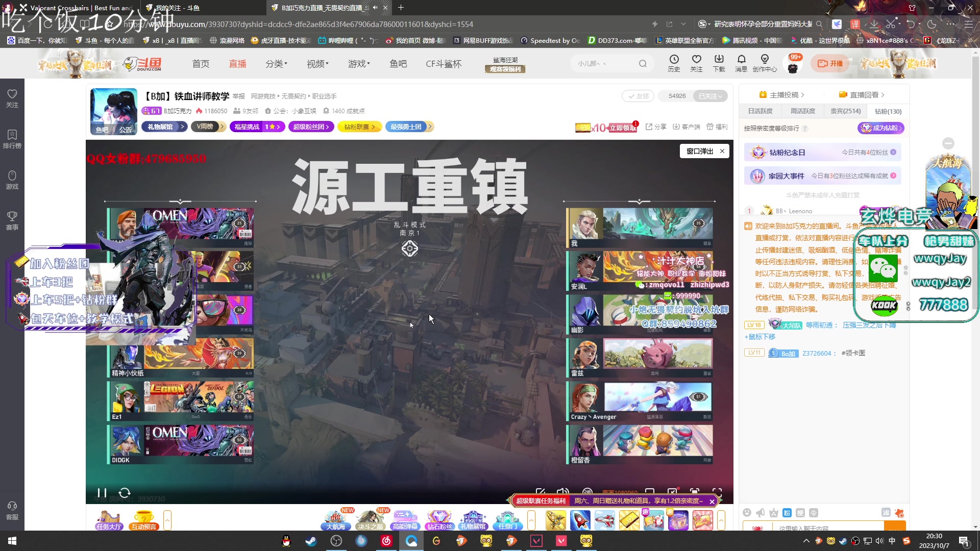This screenshot has height=551, width=980.
Task: Click the search magnifier in the Douyu header
Action: coord(643,63)
